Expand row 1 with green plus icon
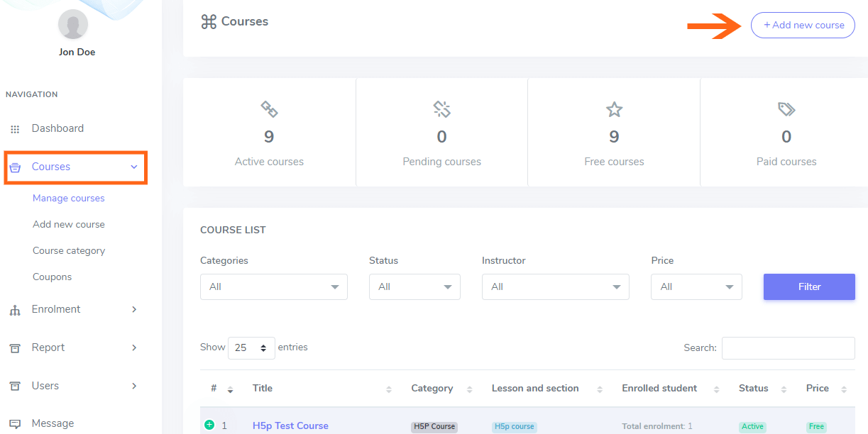This screenshot has height=434, width=868. [x=209, y=425]
